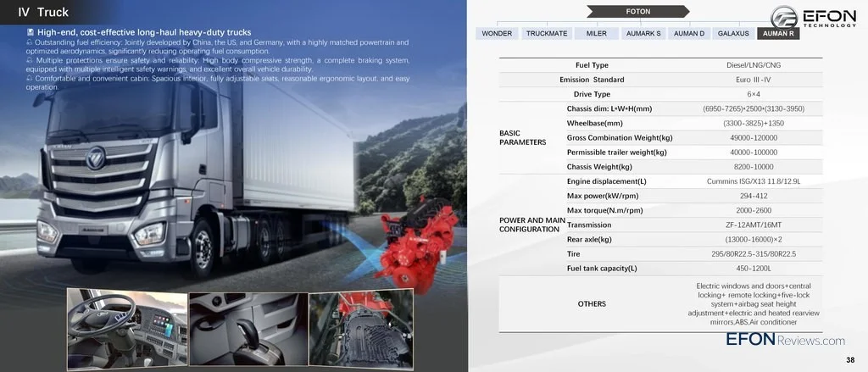Click the 'Engine displacement(L)' label

(x=607, y=181)
